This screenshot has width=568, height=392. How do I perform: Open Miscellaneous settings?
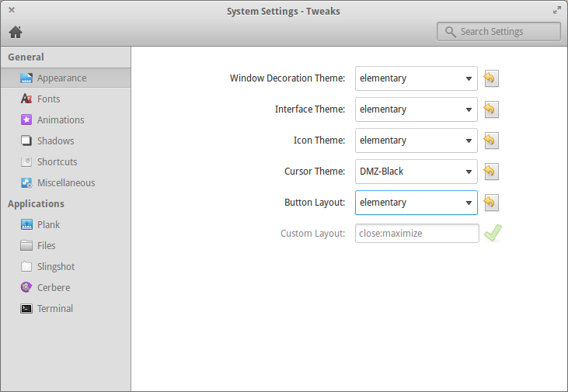pyautogui.click(x=65, y=182)
